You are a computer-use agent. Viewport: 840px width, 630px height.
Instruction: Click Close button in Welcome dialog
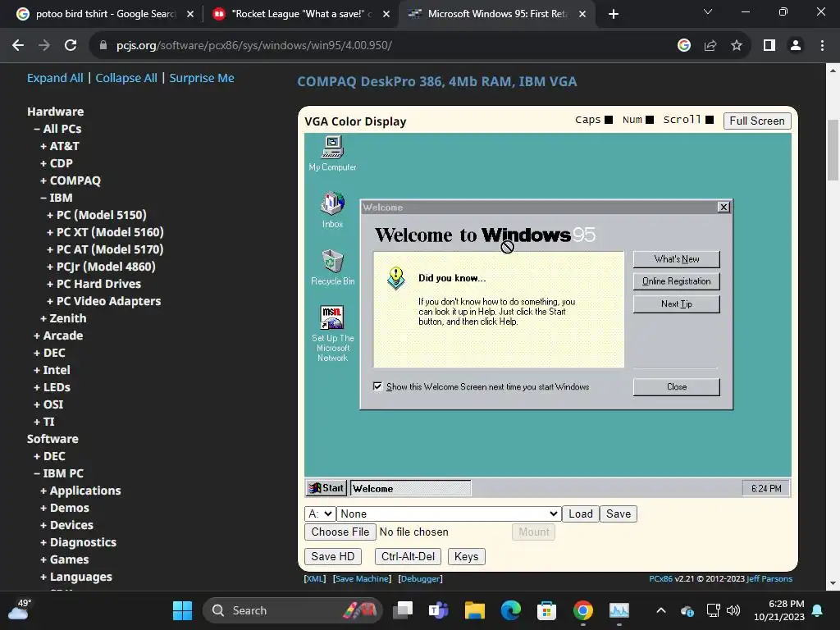point(676,387)
